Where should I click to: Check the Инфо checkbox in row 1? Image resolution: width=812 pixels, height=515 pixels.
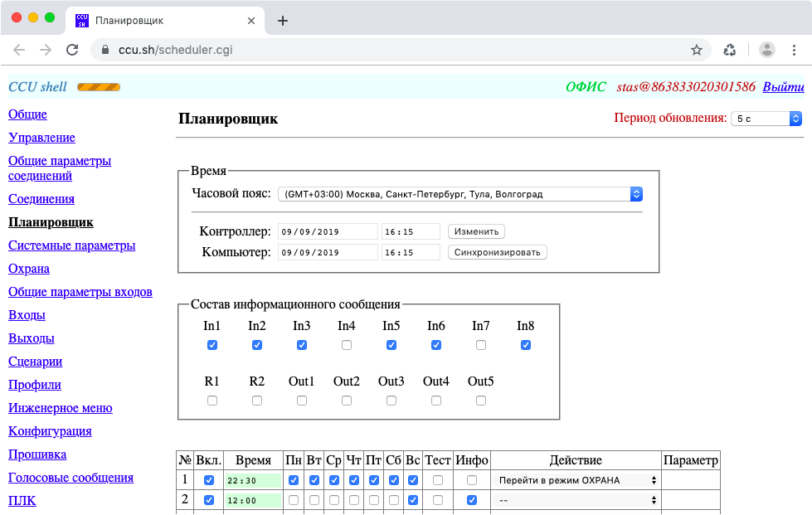[471, 480]
